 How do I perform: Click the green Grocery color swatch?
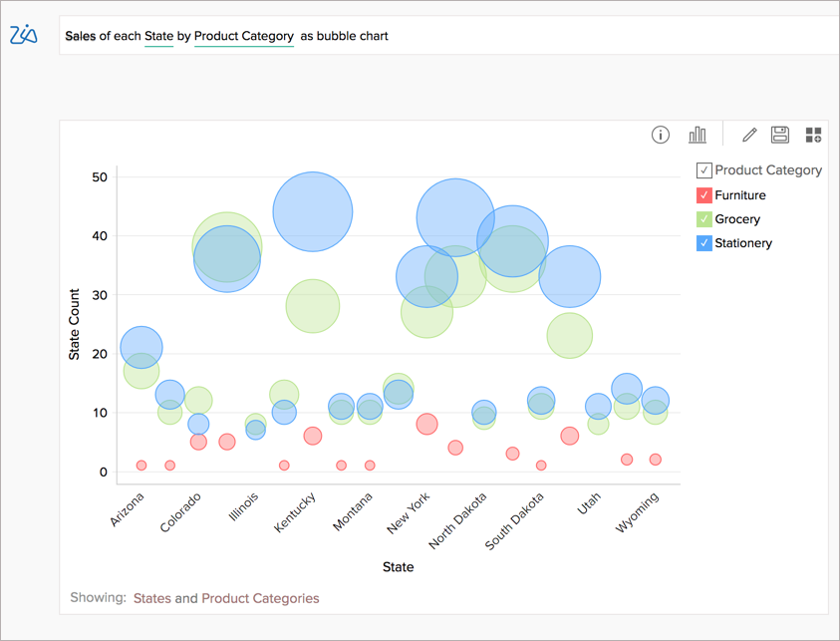pos(702,218)
